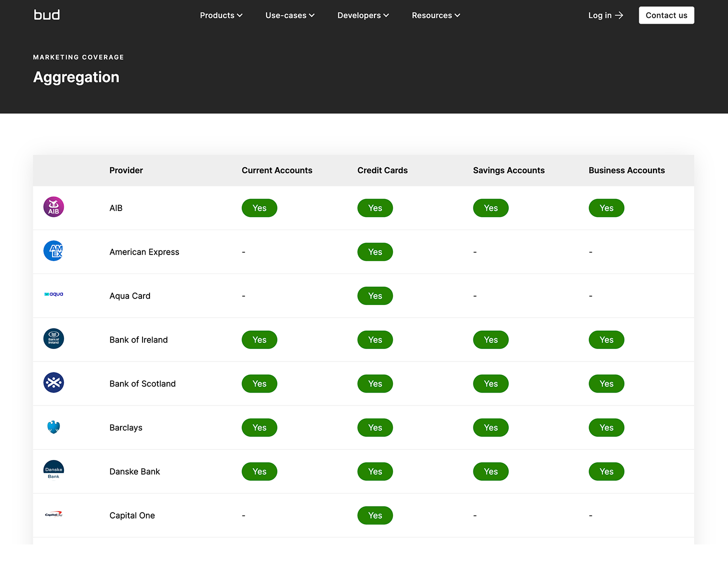Click the Capital One logo
728x572 pixels.
coord(53,514)
